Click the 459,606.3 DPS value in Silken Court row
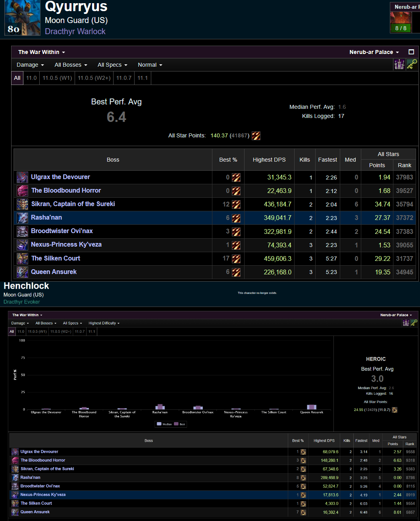 click(277, 259)
